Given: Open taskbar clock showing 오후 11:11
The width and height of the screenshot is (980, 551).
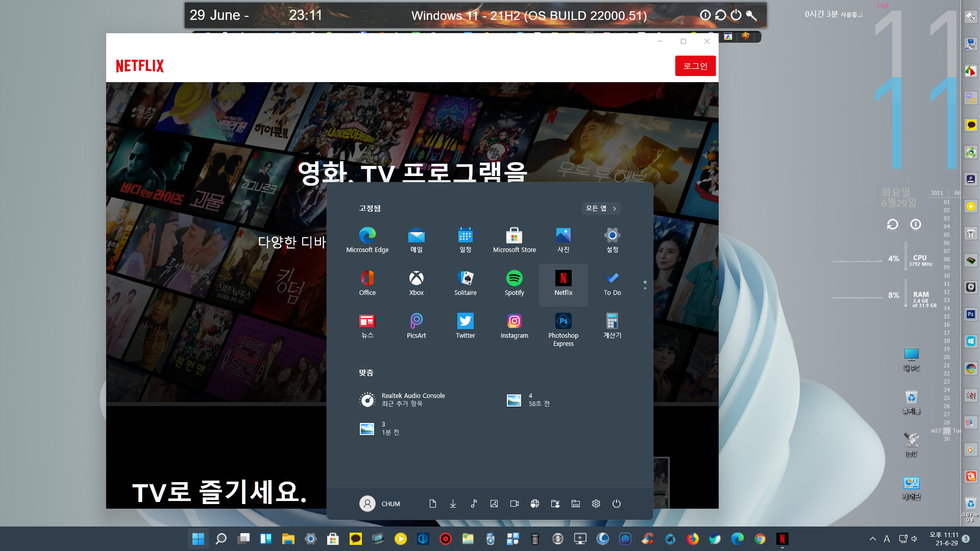Looking at the screenshot, I should click(x=944, y=539).
